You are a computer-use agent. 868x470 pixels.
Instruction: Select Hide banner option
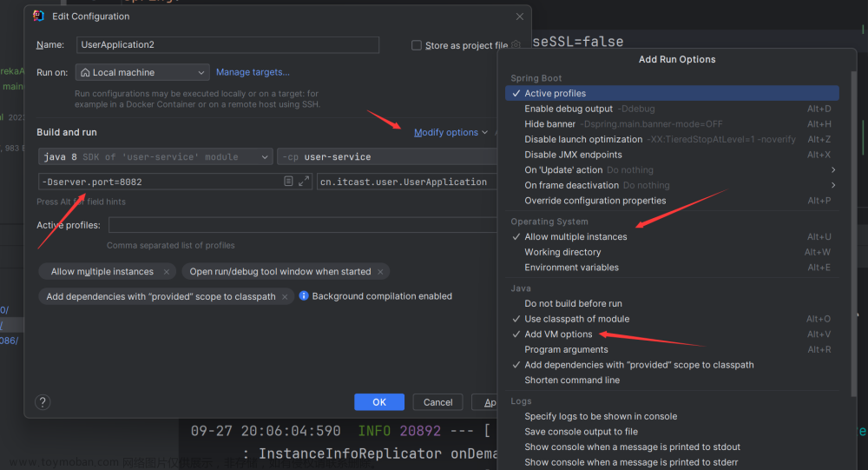tap(672, 124)
